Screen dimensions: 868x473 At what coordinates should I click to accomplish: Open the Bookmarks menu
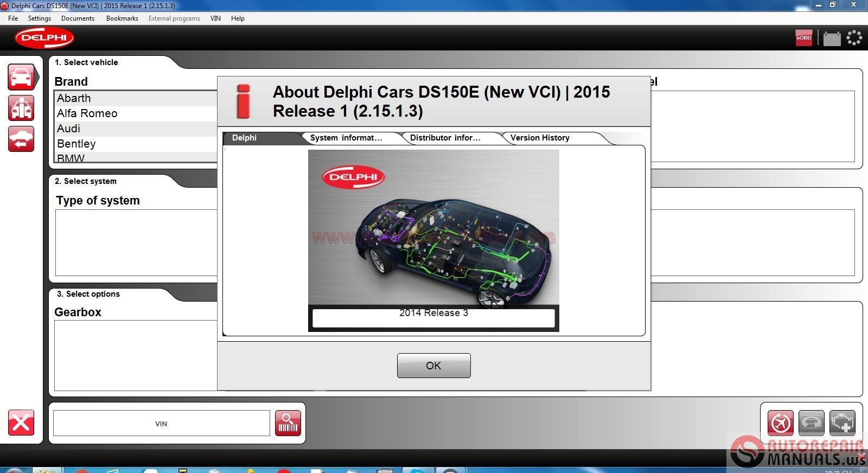coord(122,18)
